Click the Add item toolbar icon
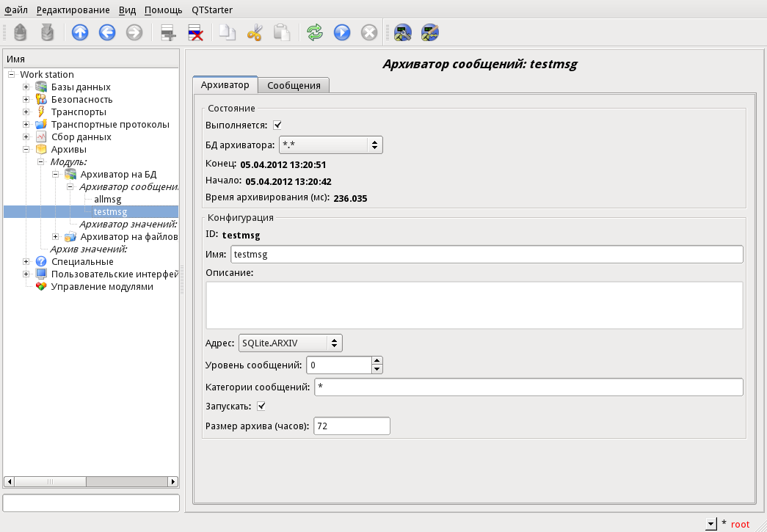 click(169, 32)
